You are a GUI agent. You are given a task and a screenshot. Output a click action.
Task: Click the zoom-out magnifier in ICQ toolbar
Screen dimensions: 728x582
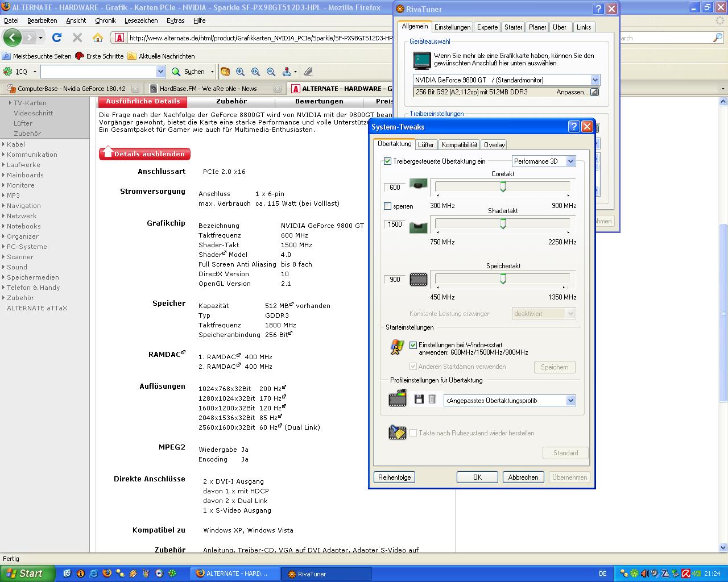[x=271, y=72]
